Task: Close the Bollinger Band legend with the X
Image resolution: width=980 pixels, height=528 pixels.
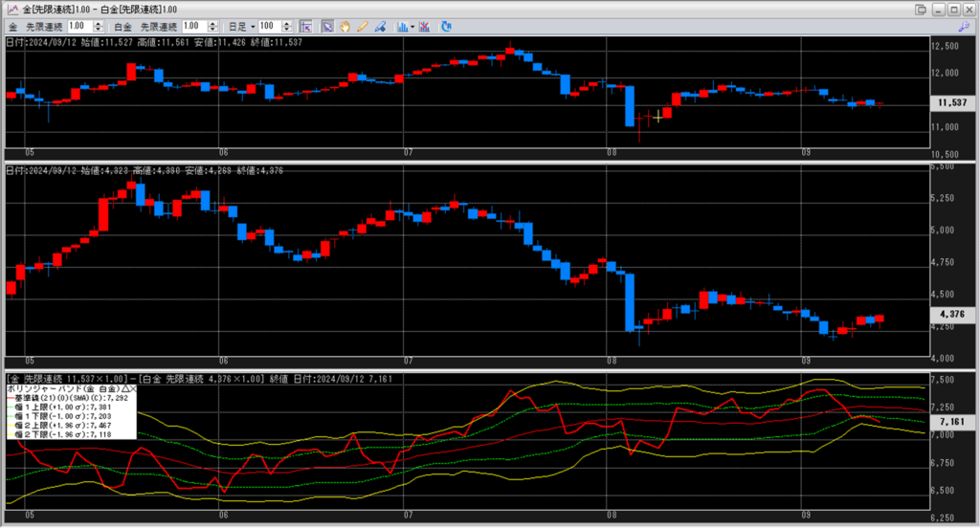Action: 132,390
